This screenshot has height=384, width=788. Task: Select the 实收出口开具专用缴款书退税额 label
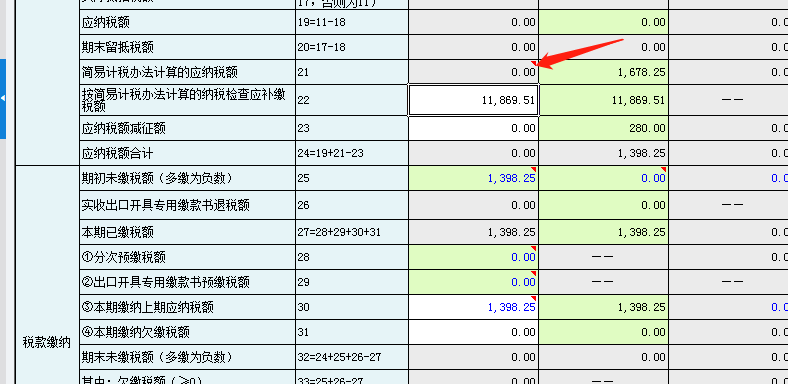(x=165, y=205)
